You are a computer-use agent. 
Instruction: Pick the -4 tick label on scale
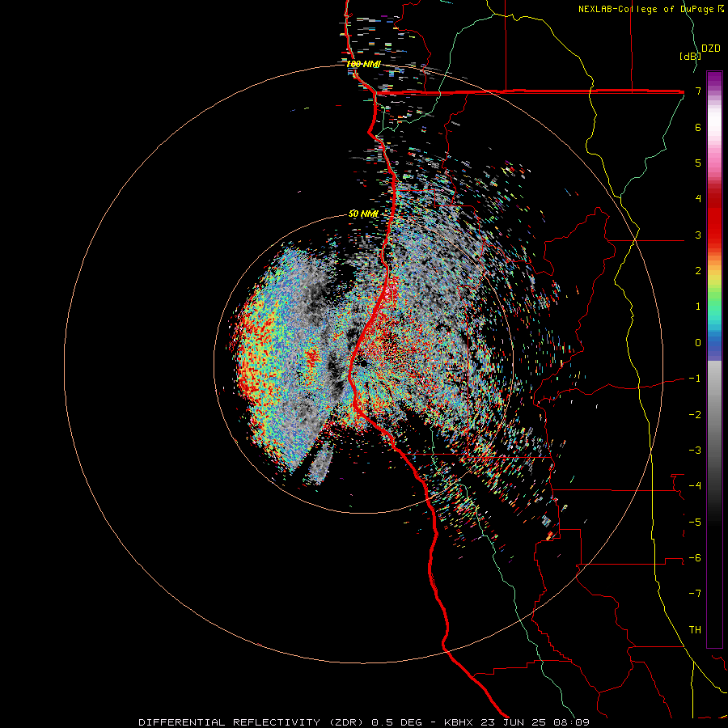pos(695,486)
